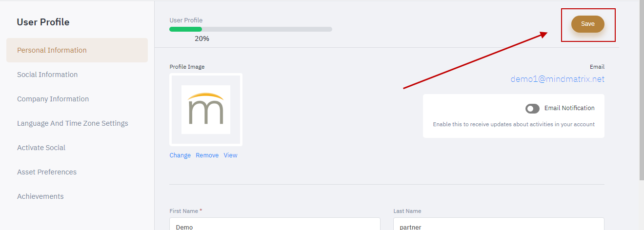
Task: Click View profile image link
Action: 230,155
